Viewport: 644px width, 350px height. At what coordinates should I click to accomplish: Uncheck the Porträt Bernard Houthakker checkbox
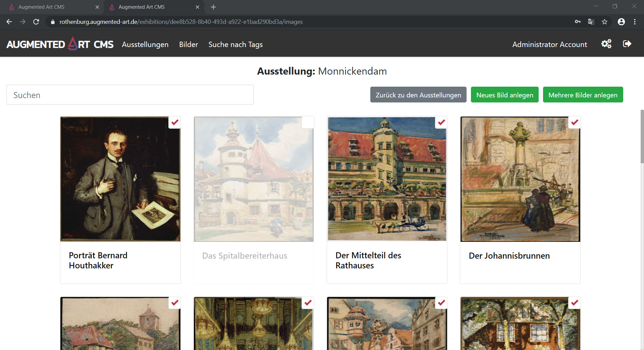click(175, 123)
